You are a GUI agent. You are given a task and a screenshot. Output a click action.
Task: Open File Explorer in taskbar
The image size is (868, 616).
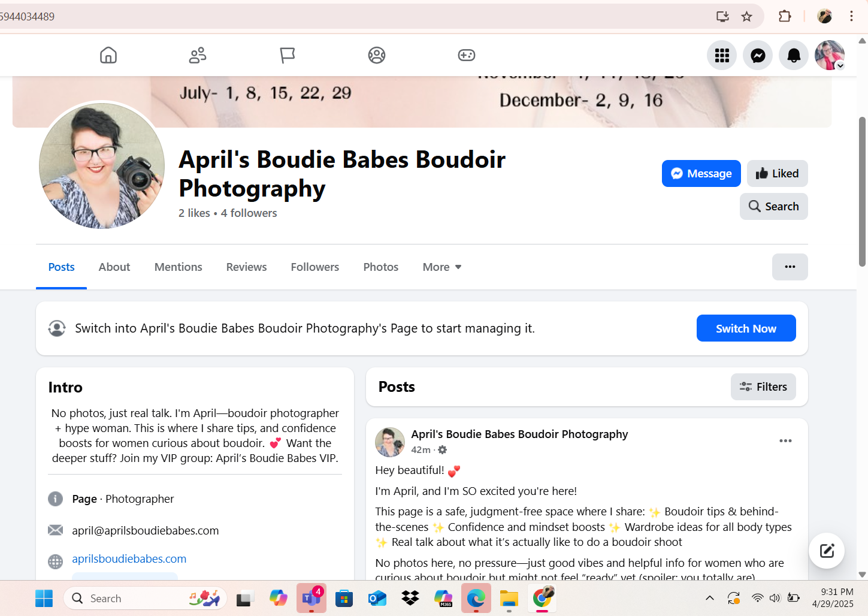point(509,598)
